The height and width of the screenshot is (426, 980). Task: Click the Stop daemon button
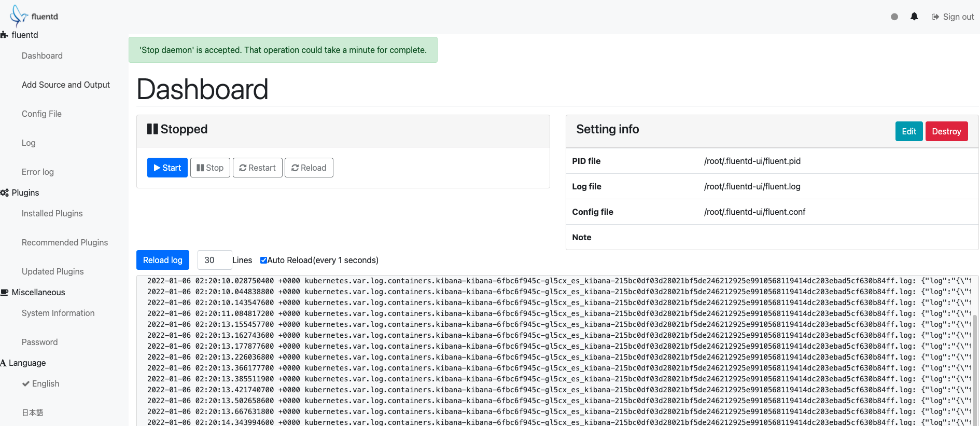210,168
